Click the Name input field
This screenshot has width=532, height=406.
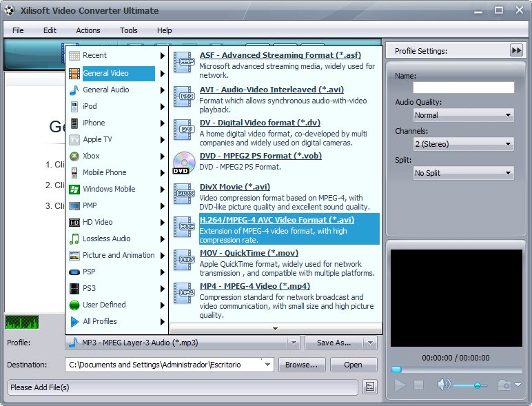pyautogui.click(x=464, y=88)
